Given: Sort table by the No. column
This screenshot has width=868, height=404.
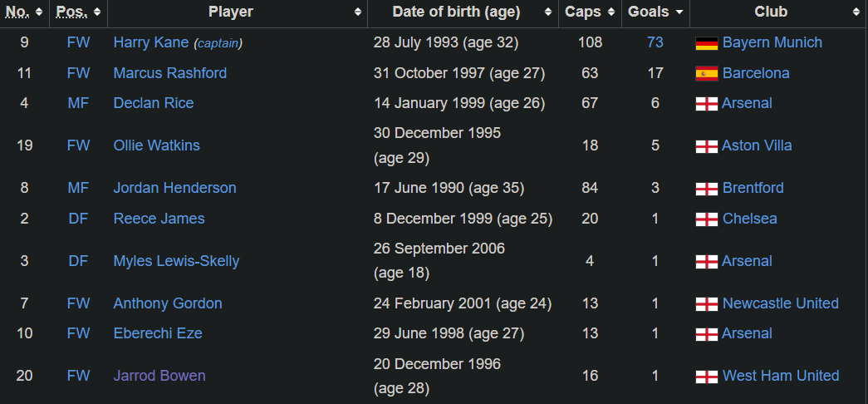Looking at the screenshot, I should click(24, 12).
